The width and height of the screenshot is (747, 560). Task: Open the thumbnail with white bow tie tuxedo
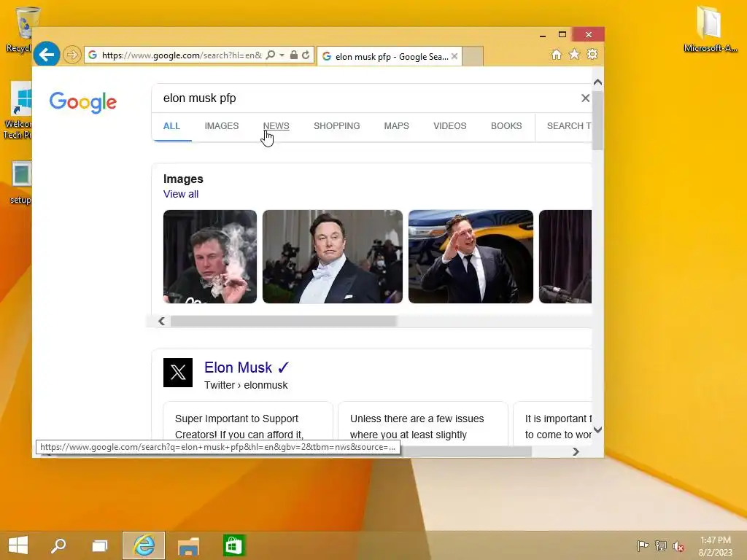click(333, 257)
